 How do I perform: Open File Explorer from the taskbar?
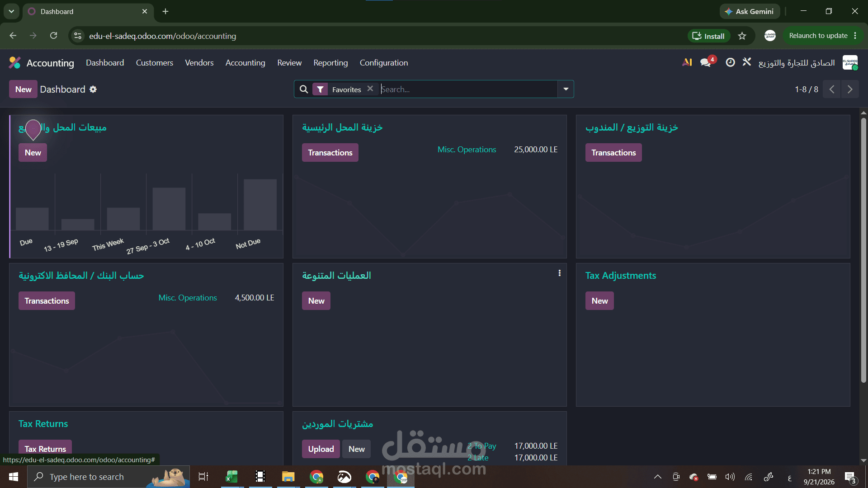[x=288, y=477]
